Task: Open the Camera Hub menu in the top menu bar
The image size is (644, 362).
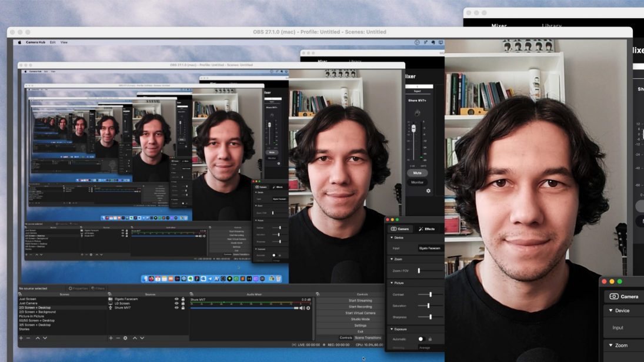Action: (x=36, y=42)
